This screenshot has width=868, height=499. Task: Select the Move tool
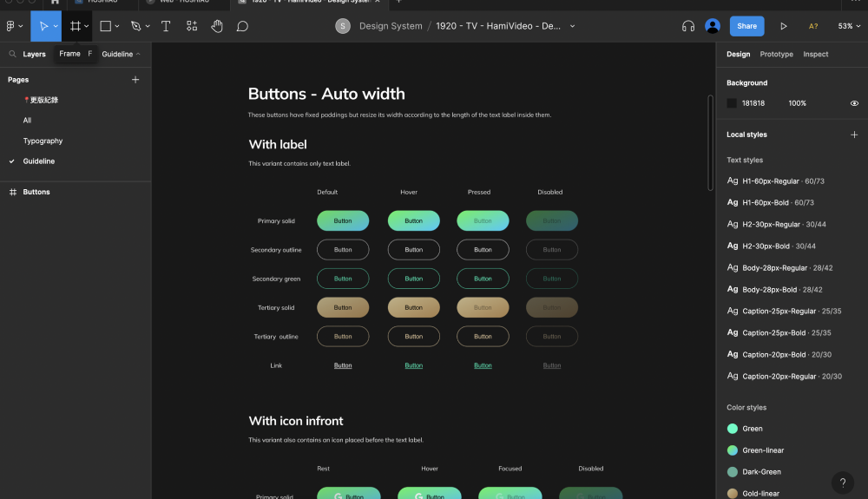[43, 26]
